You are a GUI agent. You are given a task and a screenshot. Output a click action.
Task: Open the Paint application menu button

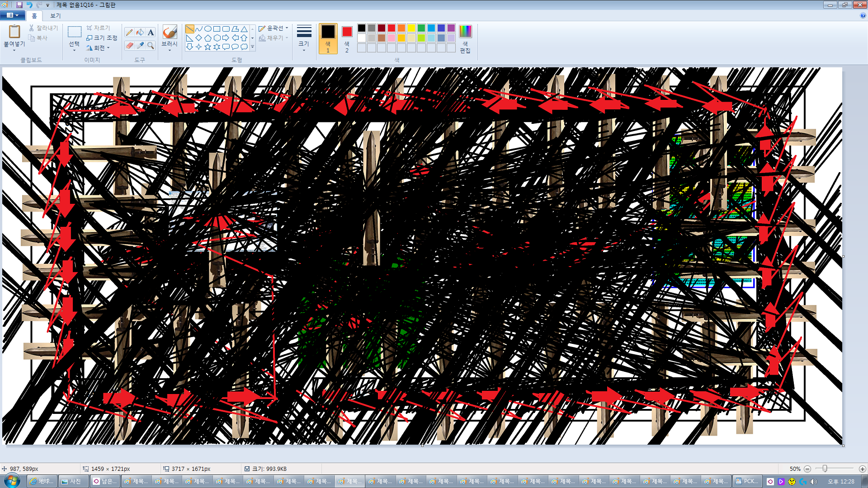[x=12, y=15]
